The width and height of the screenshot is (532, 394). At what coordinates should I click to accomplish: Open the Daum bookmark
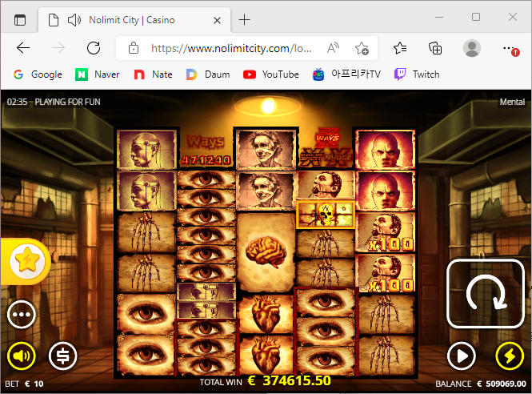[x=208, y=74]
